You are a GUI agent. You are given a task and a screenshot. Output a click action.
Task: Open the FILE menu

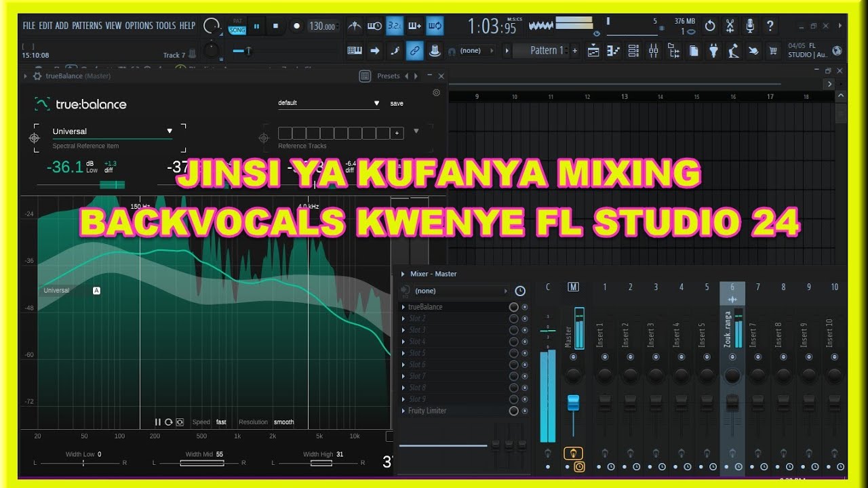28,26
